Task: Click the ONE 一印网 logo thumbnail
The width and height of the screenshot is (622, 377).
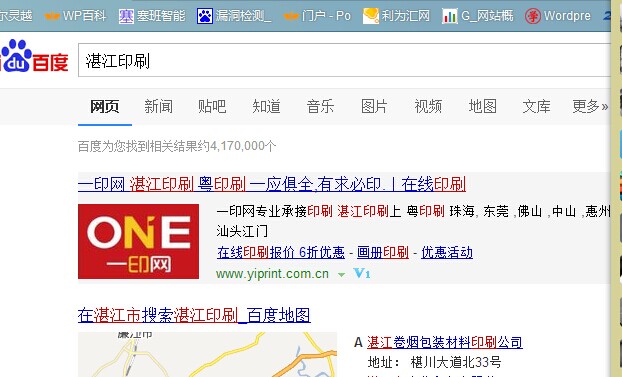Action: point(138,241)
